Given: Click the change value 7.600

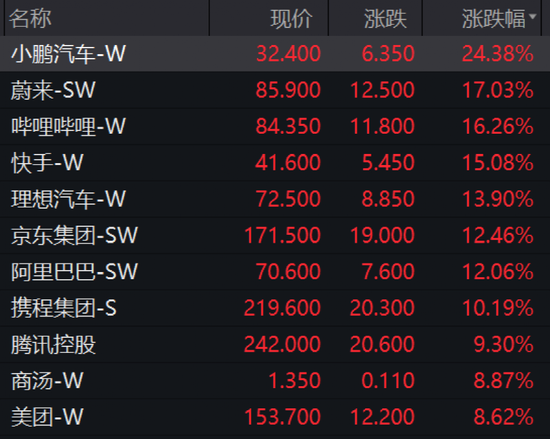Looking at the screenshot, I should pos(388,272).
